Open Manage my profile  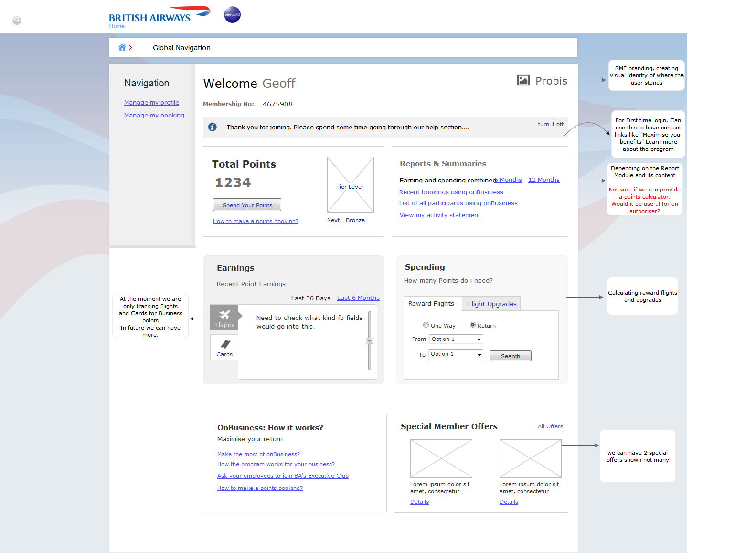(151, 102)
